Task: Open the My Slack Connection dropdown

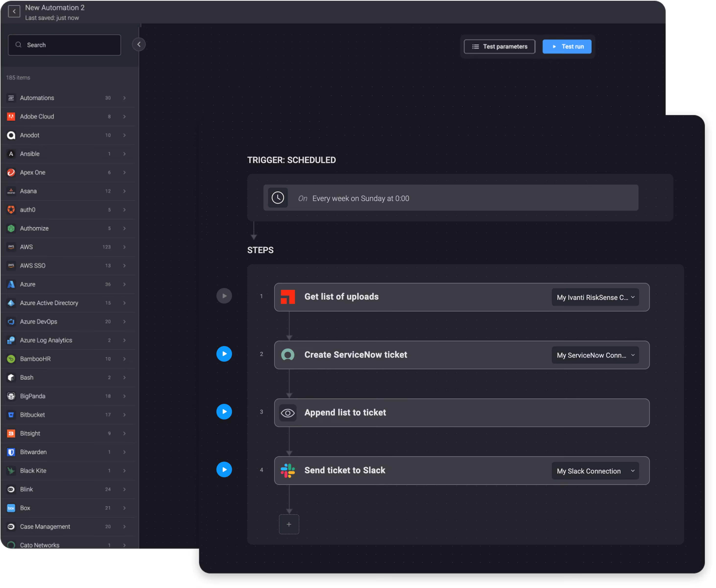Action: [x=595, y=471]
